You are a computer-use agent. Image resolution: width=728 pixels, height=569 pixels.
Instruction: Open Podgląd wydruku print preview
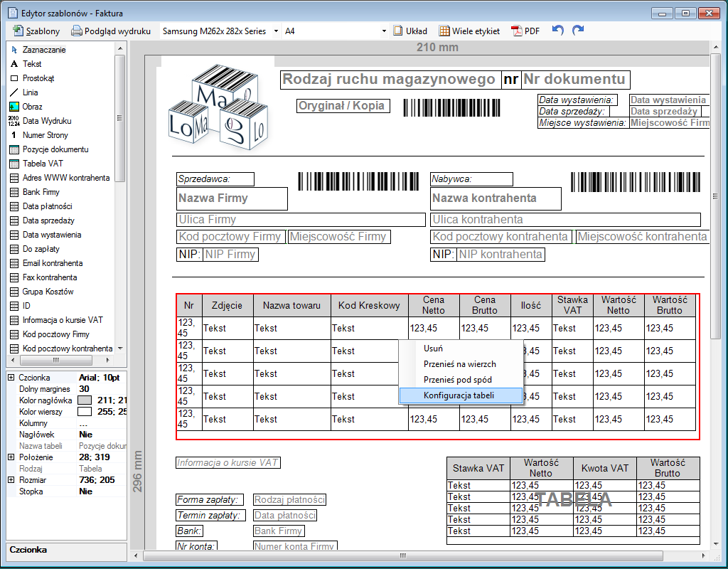[x=111, y=31]
